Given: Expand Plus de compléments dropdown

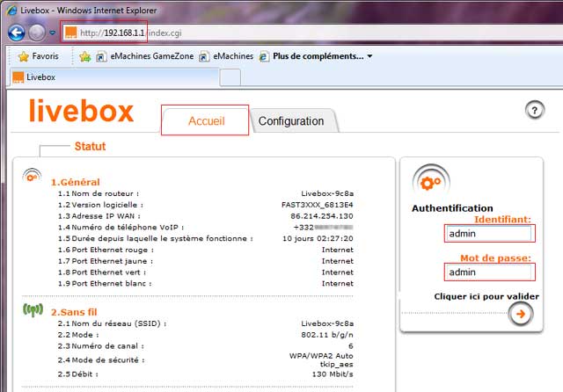Looking at the screenshot, I should click(369, 56).
